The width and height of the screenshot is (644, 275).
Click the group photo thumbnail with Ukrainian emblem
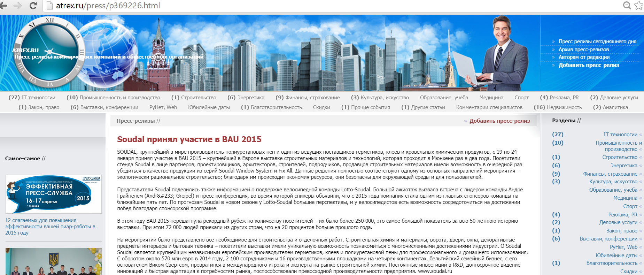click(x=53, y=261)
